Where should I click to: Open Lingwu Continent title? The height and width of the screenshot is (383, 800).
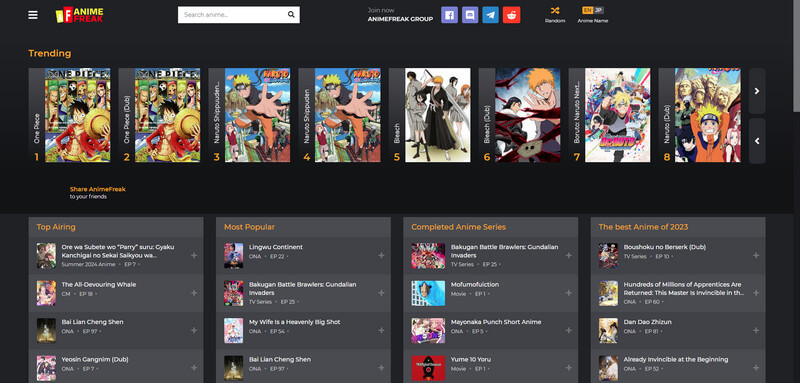[x=276, y=247]
